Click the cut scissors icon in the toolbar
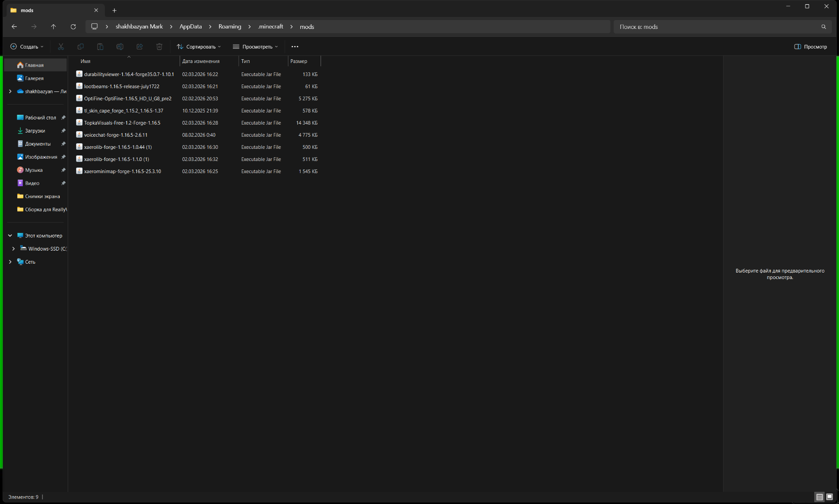The height and width of the screenshot is (504, 839). tap(61, 47)
